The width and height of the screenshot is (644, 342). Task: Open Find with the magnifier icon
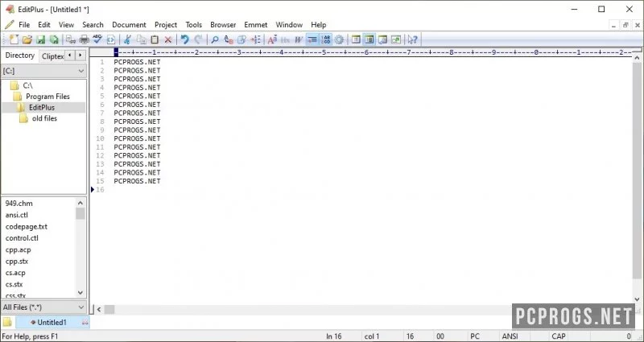pyautogui.click(x=215, y=39)
